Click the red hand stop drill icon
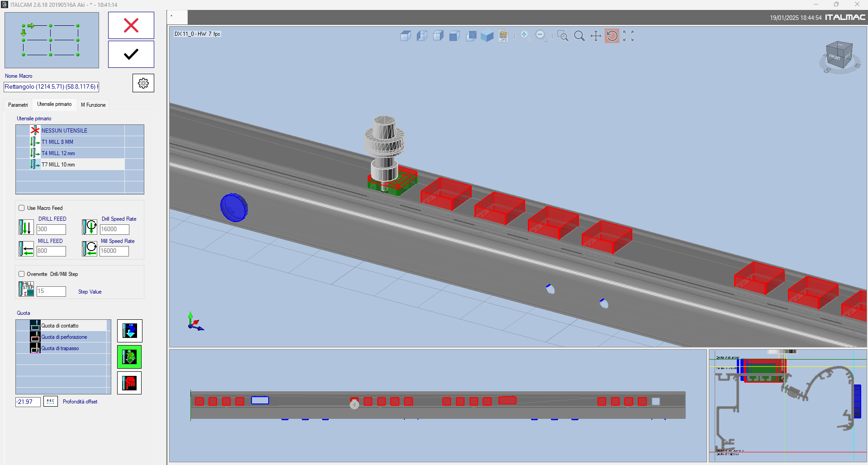The width and height of the screenshot is (868, 465). pos(129,383)
